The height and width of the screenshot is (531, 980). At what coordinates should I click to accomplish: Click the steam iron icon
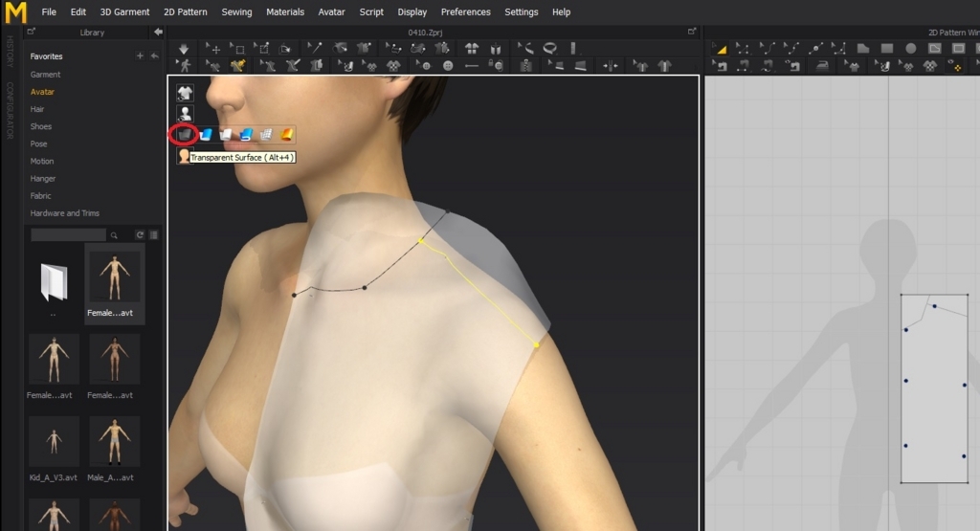pos(822,66)
